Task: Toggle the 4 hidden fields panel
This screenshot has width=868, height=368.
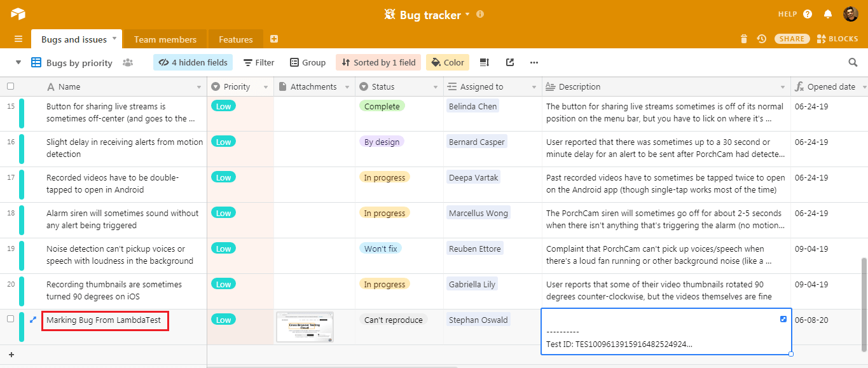Action: (193, 62)
